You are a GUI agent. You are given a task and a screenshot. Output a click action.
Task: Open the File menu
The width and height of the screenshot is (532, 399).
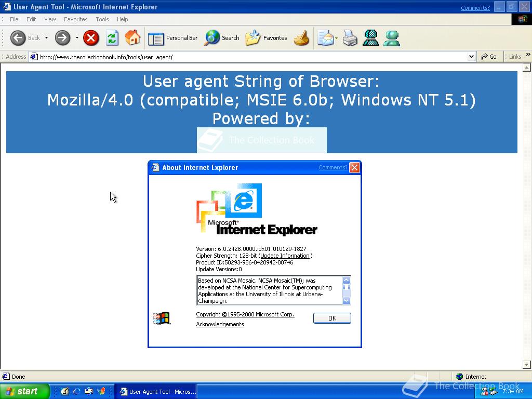(x=14, y=19)
